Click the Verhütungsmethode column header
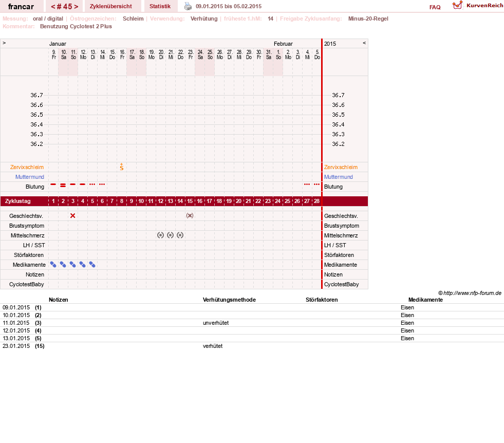 pos(229,300)
